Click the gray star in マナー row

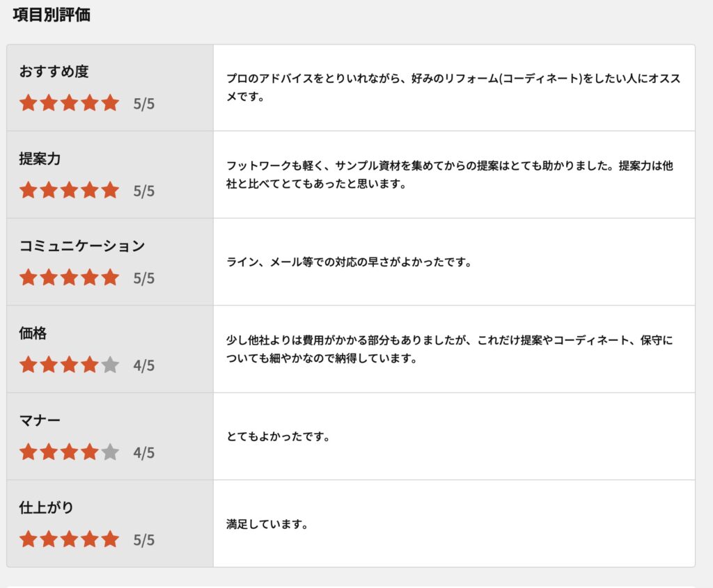click(x=110, y=452)
